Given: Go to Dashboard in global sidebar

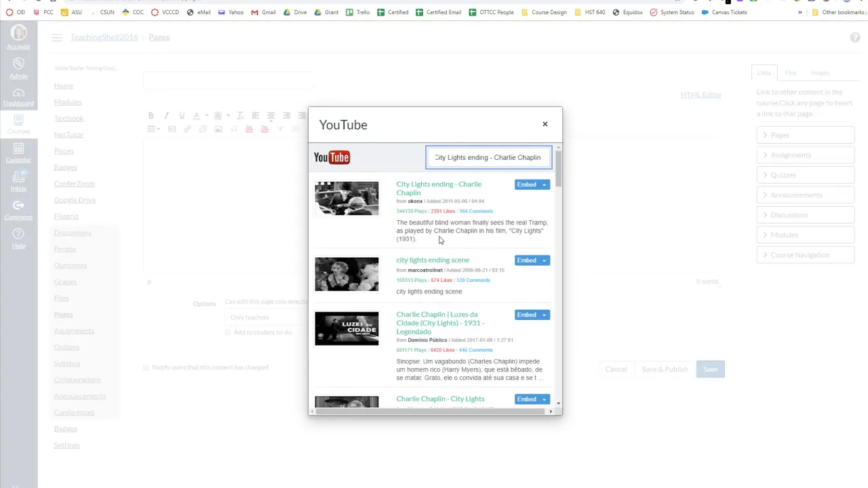Looking at the screenshot, I should coord(18,98).
